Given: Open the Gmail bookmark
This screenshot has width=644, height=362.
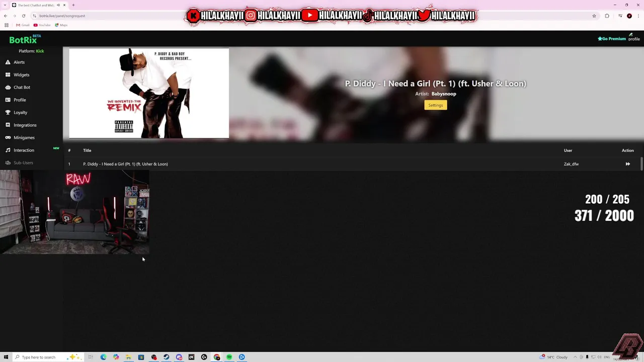Looking at the screenshot, I should (x=23, y=25).
